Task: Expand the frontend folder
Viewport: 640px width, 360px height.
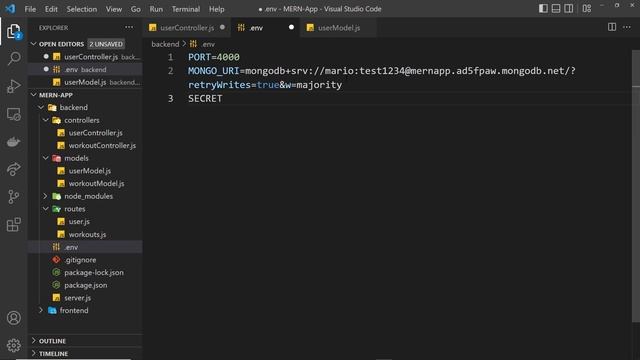Action: 41,310
